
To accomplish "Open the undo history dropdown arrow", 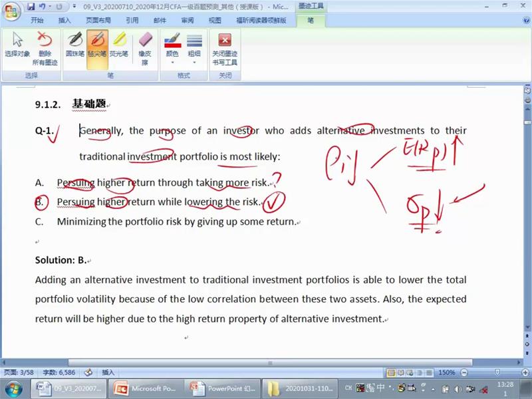I will (49, 7).
